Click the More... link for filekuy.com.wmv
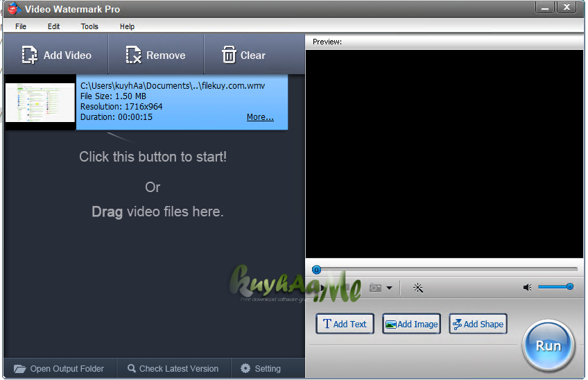The image size is (588, 380). (x=260, y=117)
